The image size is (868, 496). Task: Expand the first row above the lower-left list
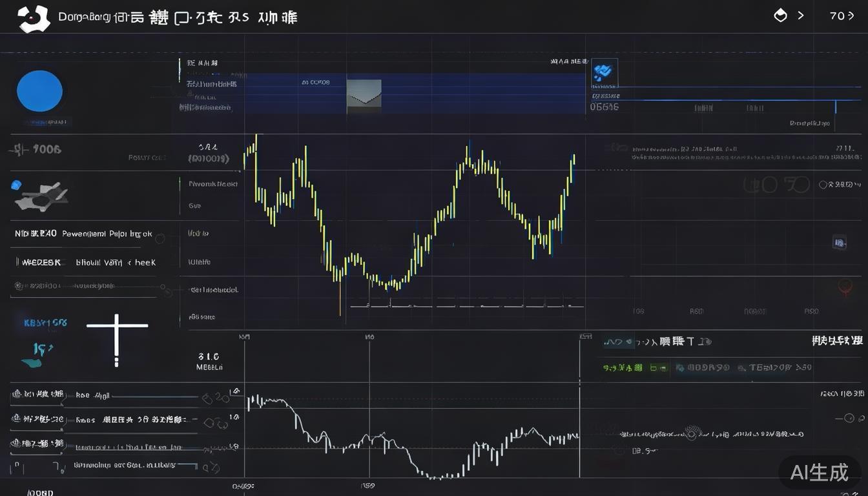coord(39,393)
